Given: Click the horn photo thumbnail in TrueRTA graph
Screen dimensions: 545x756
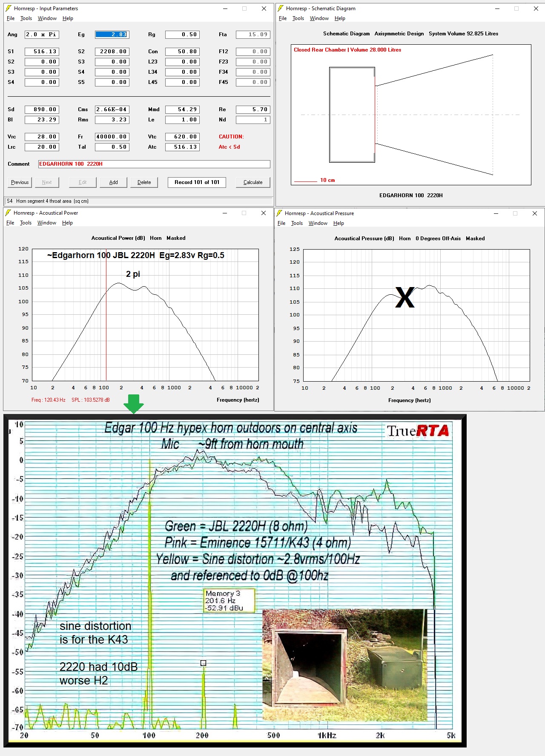Looking at the screenshot, I should 344,665.
